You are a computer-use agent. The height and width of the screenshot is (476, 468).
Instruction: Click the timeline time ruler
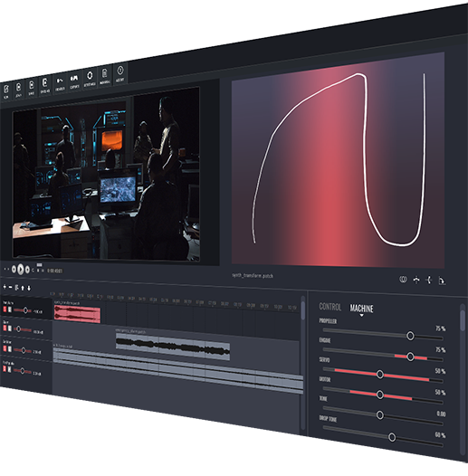pos(173,300)
